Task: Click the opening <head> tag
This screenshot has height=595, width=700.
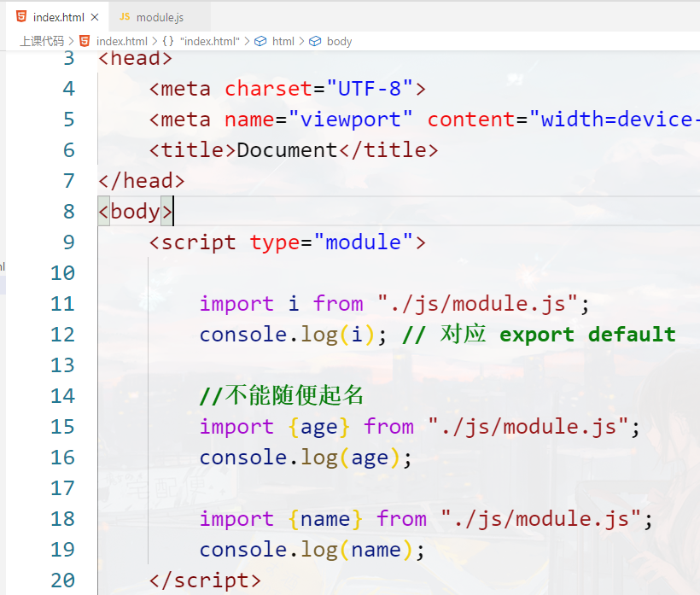Action: click(x=135, y=58)
